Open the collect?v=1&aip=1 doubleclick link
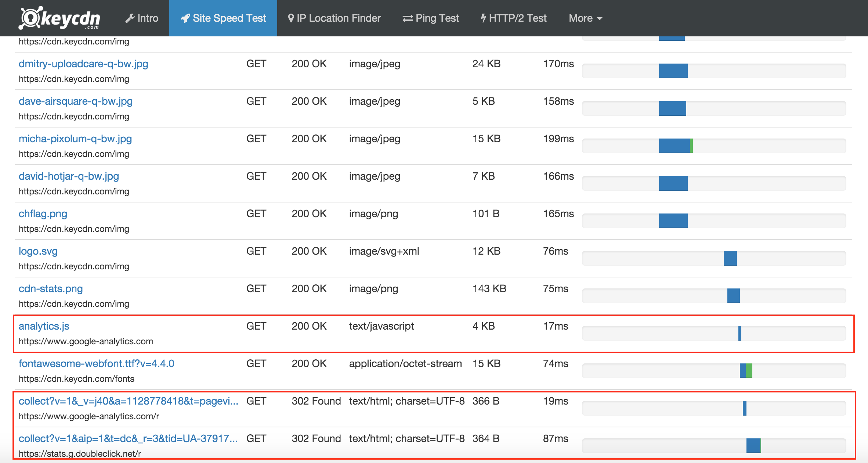The image size is (868, 463). (129, 439)
